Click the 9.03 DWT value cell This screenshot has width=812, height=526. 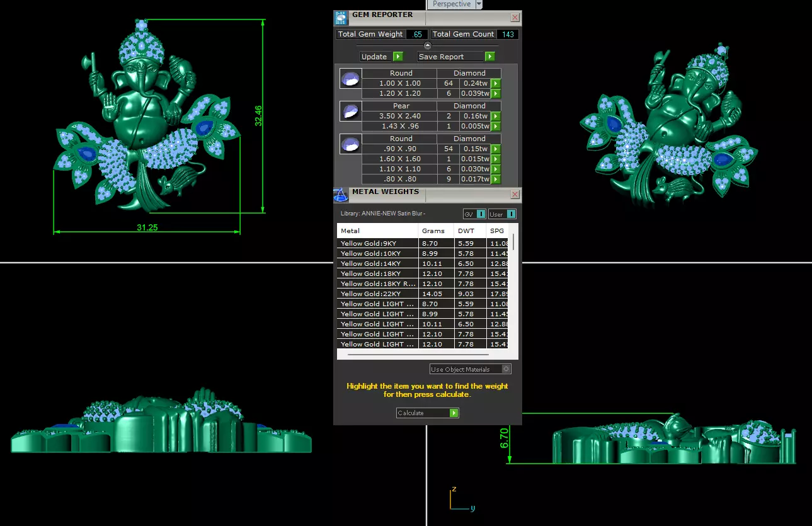point(470,294)
